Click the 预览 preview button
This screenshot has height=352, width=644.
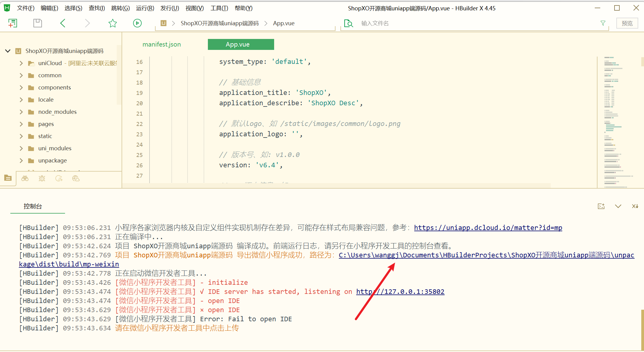[x=627, y=23]
